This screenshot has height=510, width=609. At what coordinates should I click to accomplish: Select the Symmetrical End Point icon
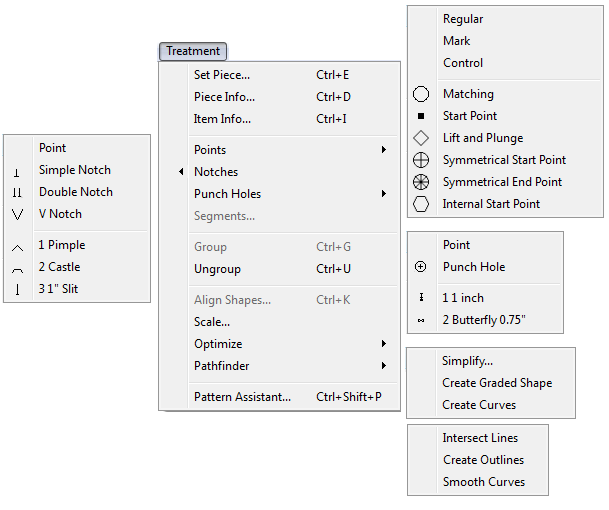pyautogui.click(x=421, y=182)
